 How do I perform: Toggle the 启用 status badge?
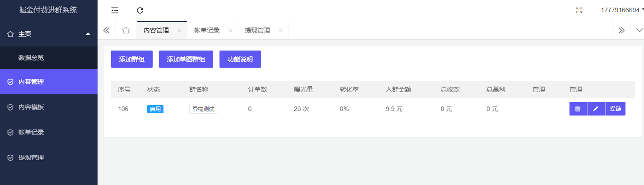tap(155, 109)
